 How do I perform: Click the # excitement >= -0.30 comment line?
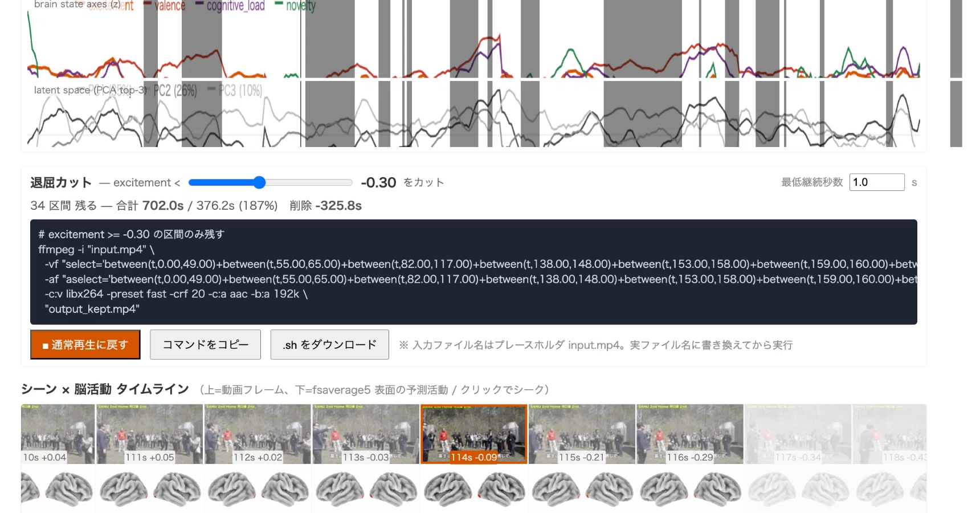pos(131,234)
